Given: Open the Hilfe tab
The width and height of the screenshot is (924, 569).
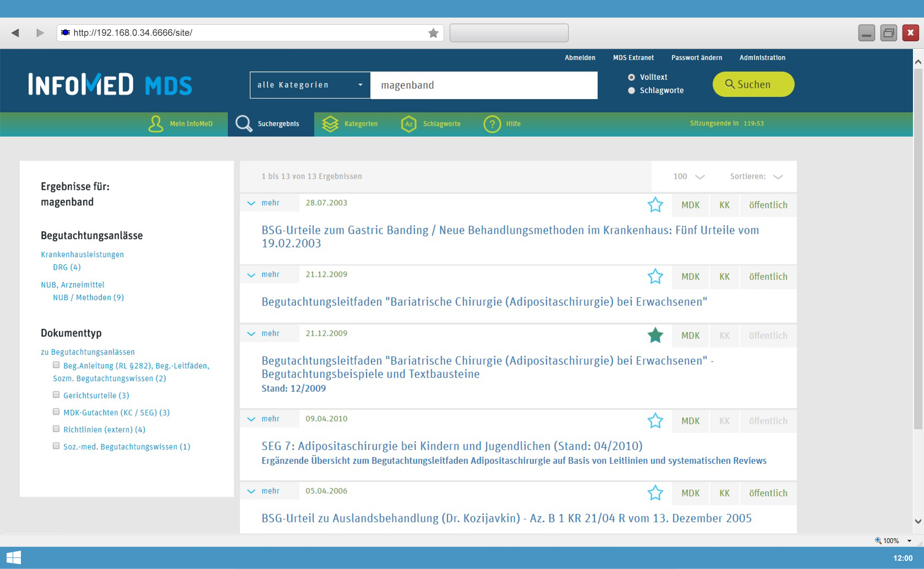Looking at the screenshot, I should pos(502,124).
